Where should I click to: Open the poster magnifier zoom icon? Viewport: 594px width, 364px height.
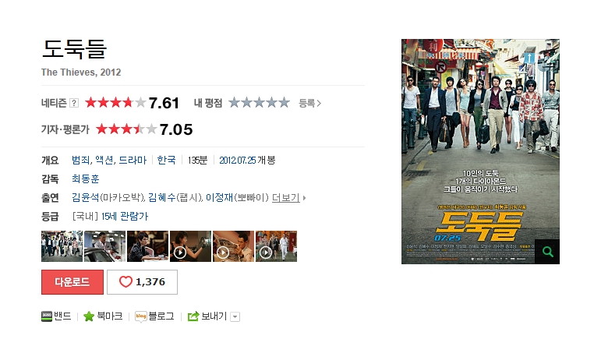point(547,252)
